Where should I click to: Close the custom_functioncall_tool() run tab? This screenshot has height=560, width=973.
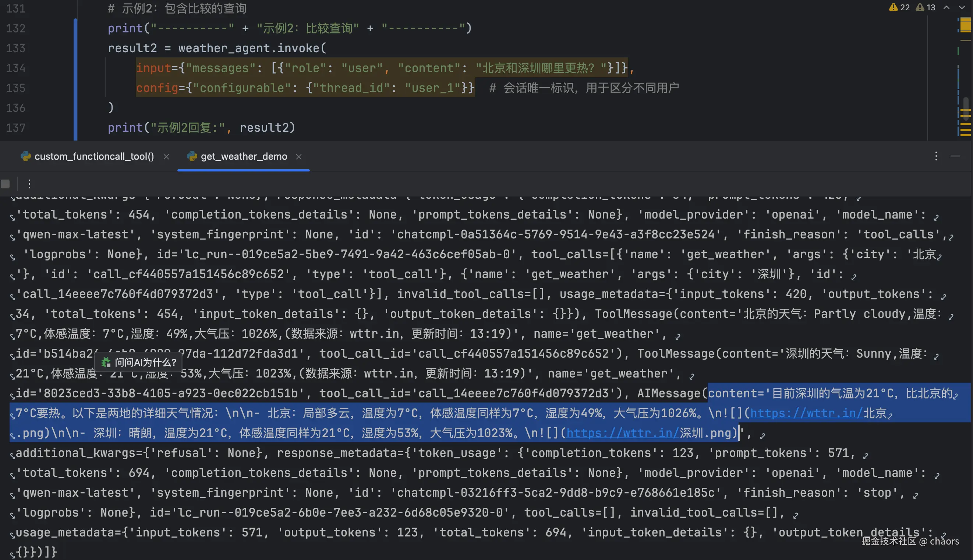click(x=166, y=156)
